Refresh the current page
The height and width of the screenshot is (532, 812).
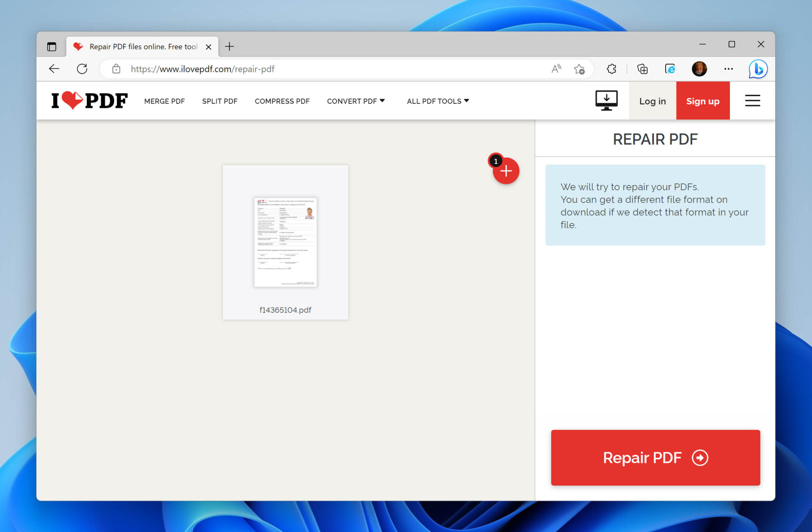tap(82, 69)
